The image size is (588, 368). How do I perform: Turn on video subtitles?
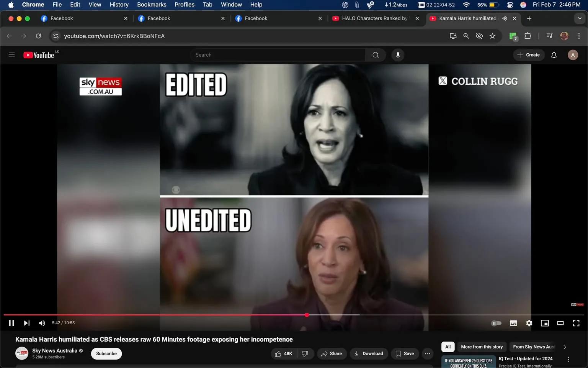(x=513, y=323)
